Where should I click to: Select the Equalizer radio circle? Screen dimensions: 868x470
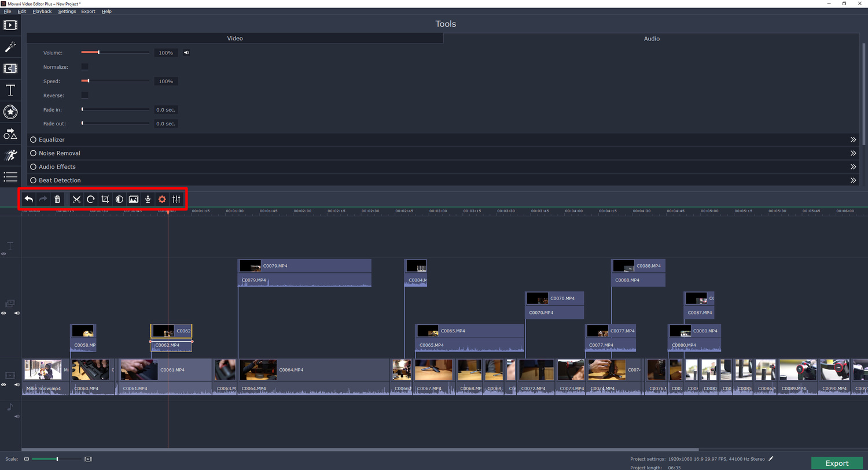click(x=33, y=139)
